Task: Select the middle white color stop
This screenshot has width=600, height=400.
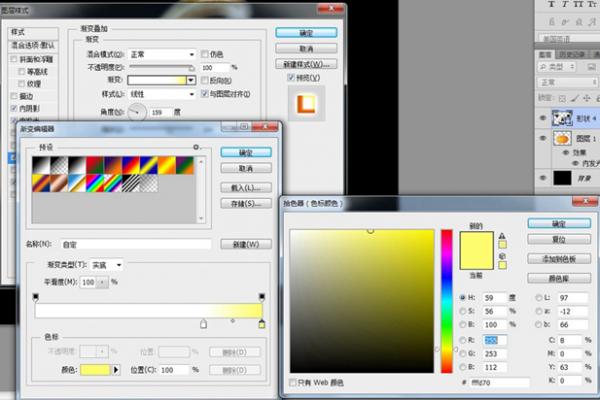Action: pyautogui.click(x=204, y=325)
